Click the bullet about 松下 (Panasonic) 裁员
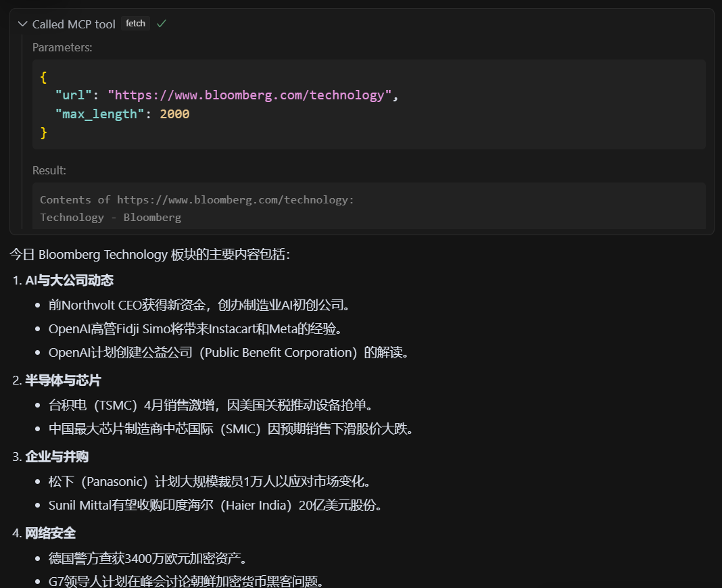Screen dimensions: 722x588 [210, 482]
